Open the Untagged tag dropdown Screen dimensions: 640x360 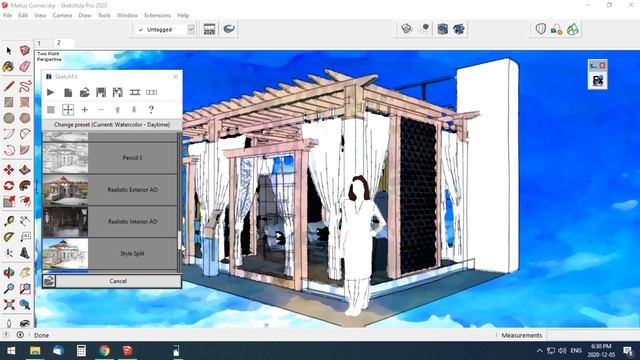[x=191, y=29]
